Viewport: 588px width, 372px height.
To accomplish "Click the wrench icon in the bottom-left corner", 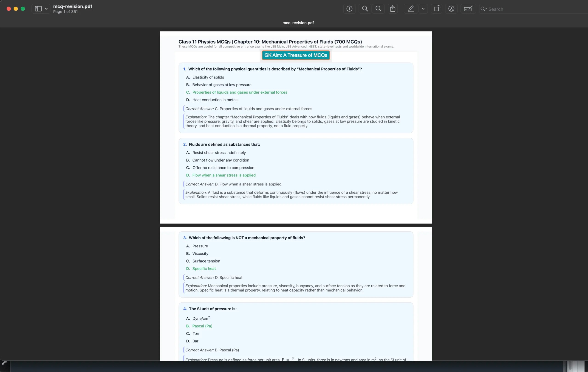I will (x=4, y=363).
